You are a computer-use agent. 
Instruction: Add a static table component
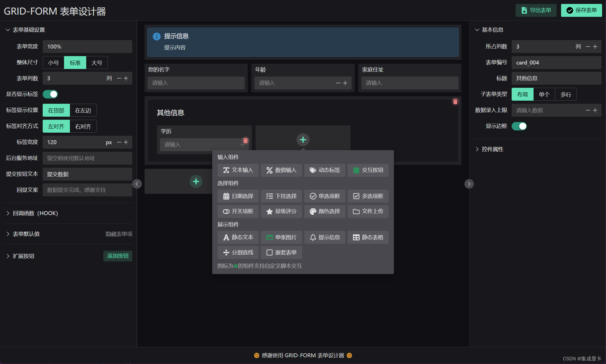(x=368, y=237)
